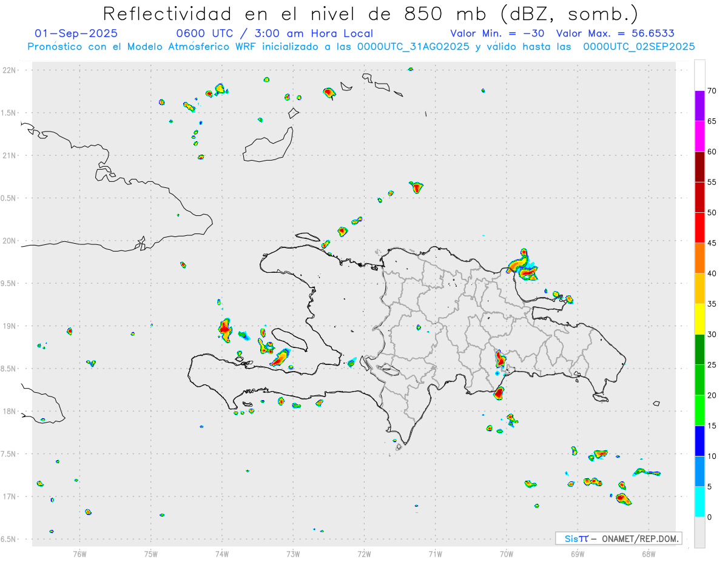
Task: Pick the dark blue 10–15 dBZ segment
Action: point(699,441)
